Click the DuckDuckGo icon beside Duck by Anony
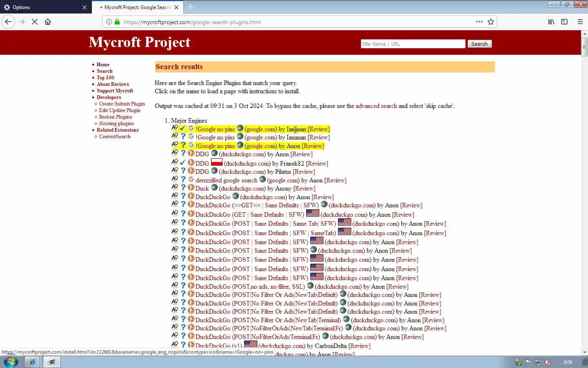The width and height of the screenshot is (588, 368). coord(191,188)
